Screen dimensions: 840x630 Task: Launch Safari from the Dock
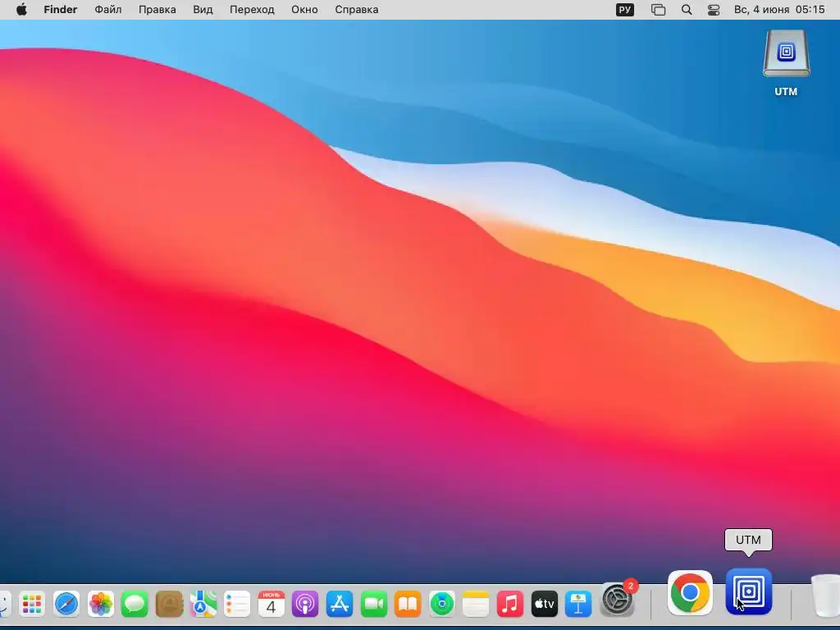66,605
